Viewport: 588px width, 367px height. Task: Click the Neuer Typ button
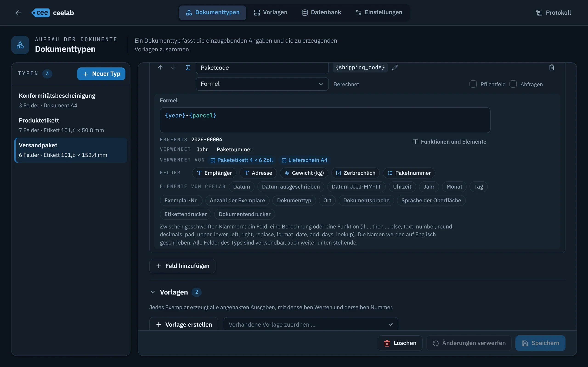pos(101,74)
